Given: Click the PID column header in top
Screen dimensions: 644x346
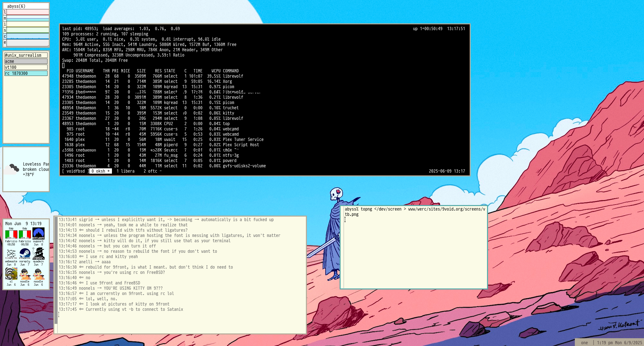Looking at the screenshot, I should tap(70, 71).
